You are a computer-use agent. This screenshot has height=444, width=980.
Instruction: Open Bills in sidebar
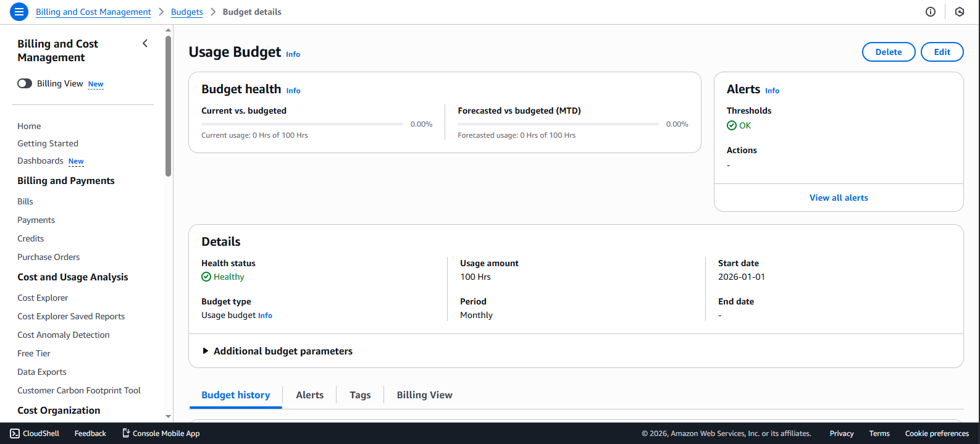[25, 201]
